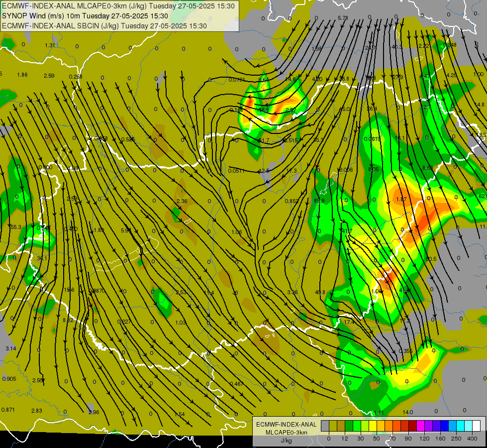The image size is (487, 448).
Task: Click the 30 tick label on the colorbar
Action: (361, 439)
